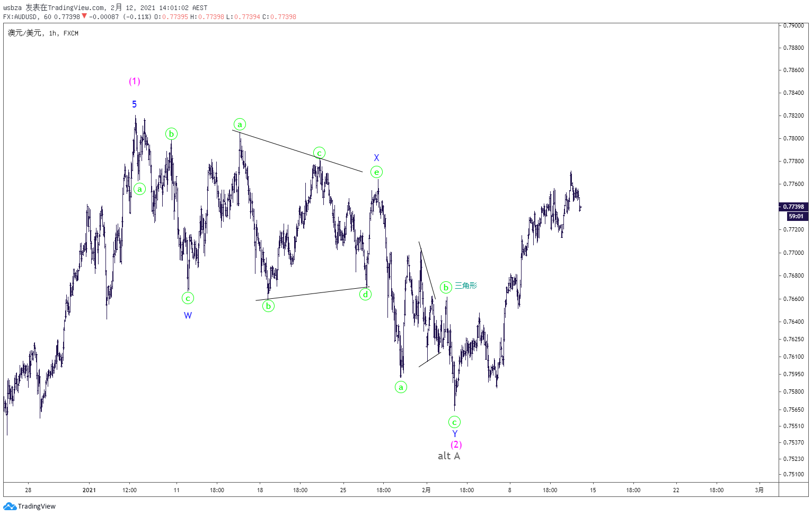
Task: Select the circled d label on the lower trendline
Action: coord(365,295)
